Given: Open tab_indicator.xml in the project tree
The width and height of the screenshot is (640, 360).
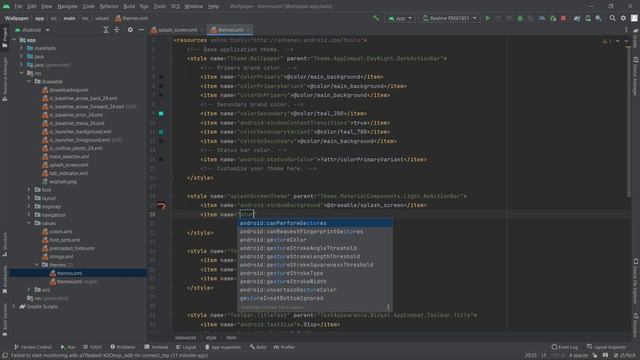Looking at the screenshot, I should (x=68, y=173).
